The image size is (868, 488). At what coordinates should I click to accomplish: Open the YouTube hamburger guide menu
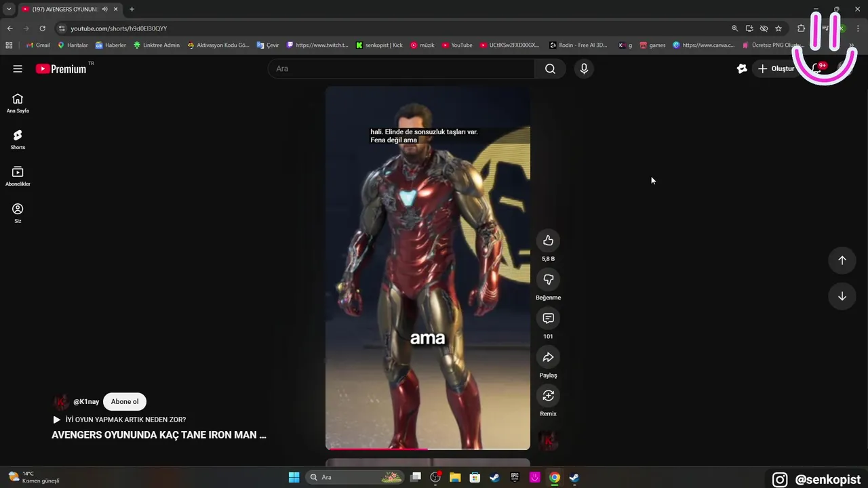[18, 68]
